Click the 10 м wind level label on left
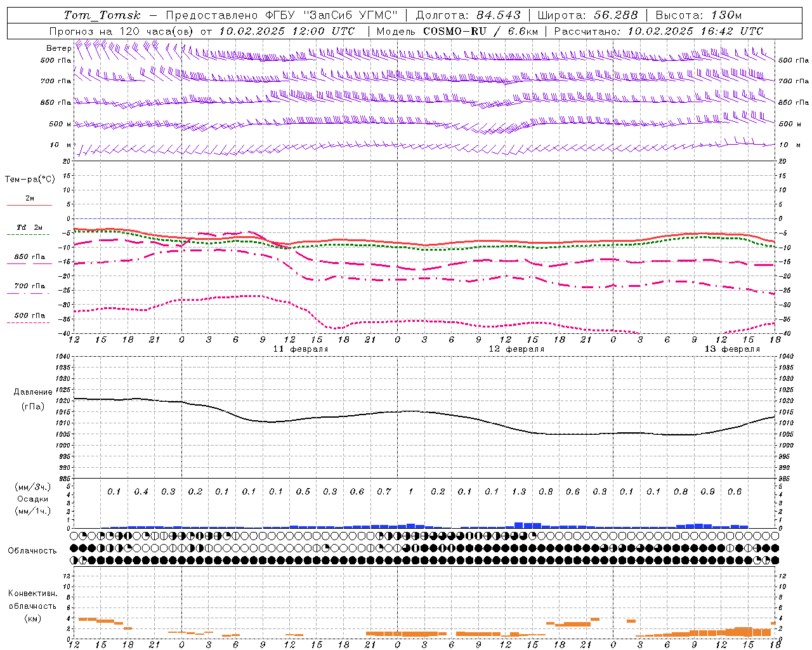Viewport: 812px width, 650px height. pos(61,145)
